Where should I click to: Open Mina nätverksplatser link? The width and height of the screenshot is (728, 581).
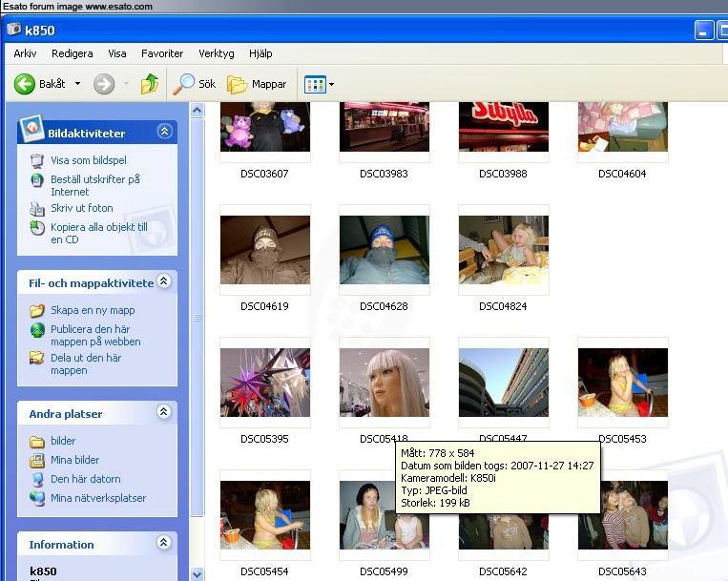tap(98, 497)
